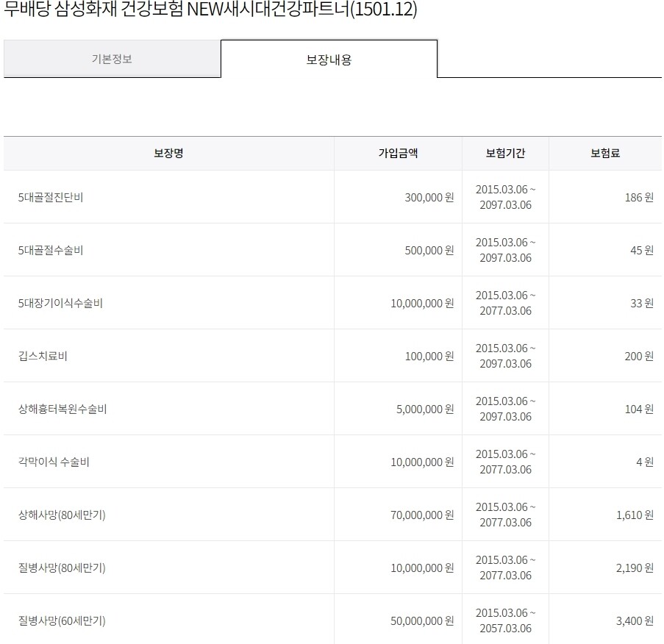Click the 5대골절수술비 coverage name
This screenshot has width=664, height=644.
(x=51, y=250)
